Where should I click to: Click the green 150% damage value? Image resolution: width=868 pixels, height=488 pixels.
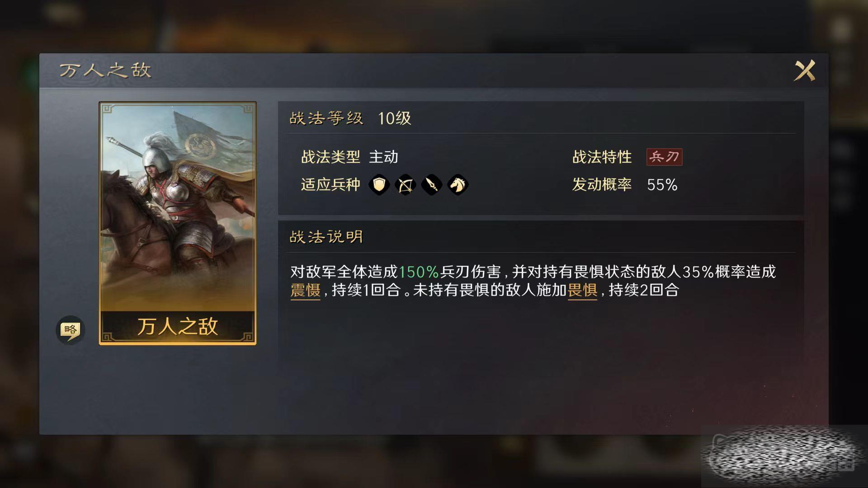click(x=419, y=272)
